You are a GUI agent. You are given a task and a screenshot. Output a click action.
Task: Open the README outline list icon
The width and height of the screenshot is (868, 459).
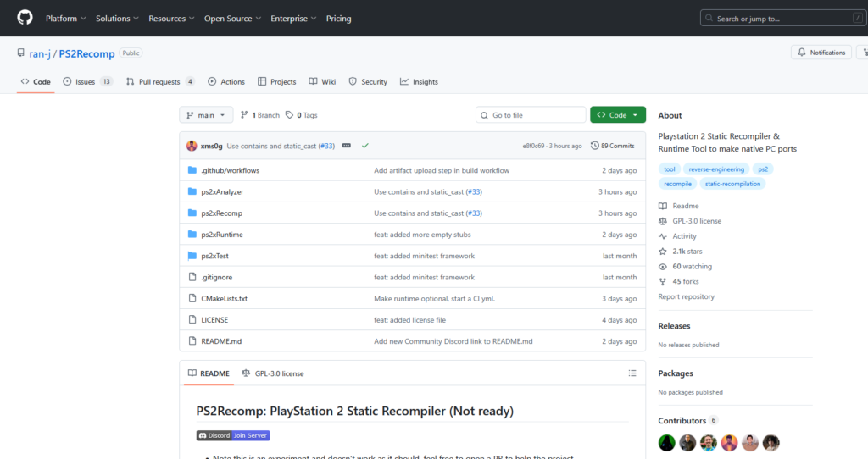(632, 373)
